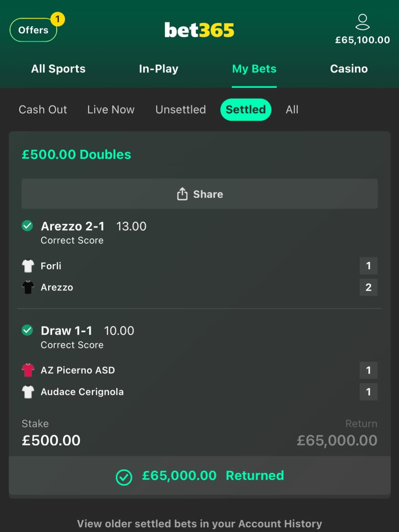Open the Casino tab

(349, 69)
